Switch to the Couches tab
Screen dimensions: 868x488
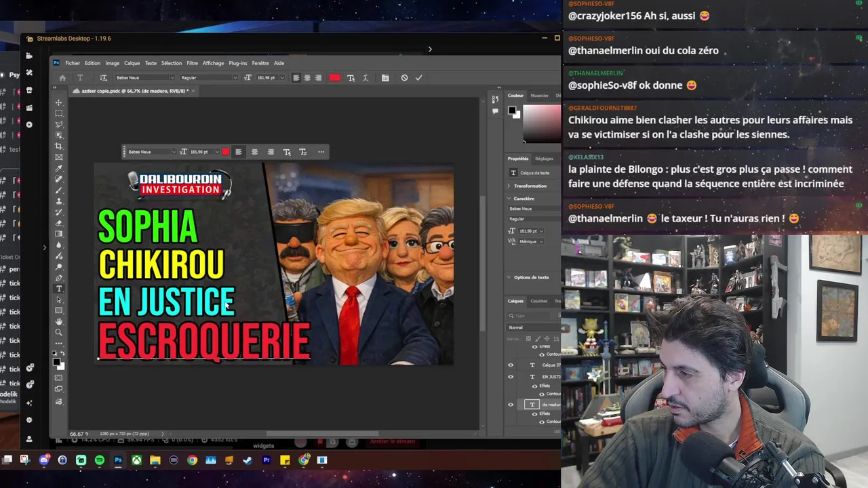[539, 301]
